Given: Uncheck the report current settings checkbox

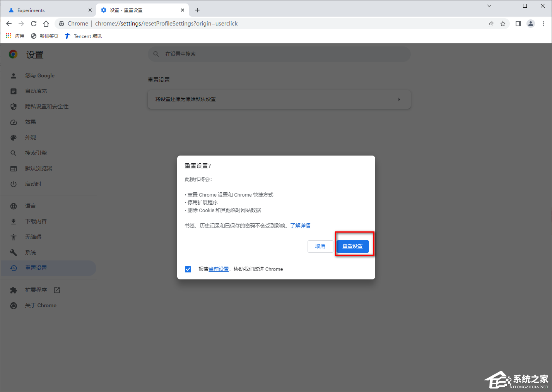Looking at the screenshot, I should [x=188, y=269].
